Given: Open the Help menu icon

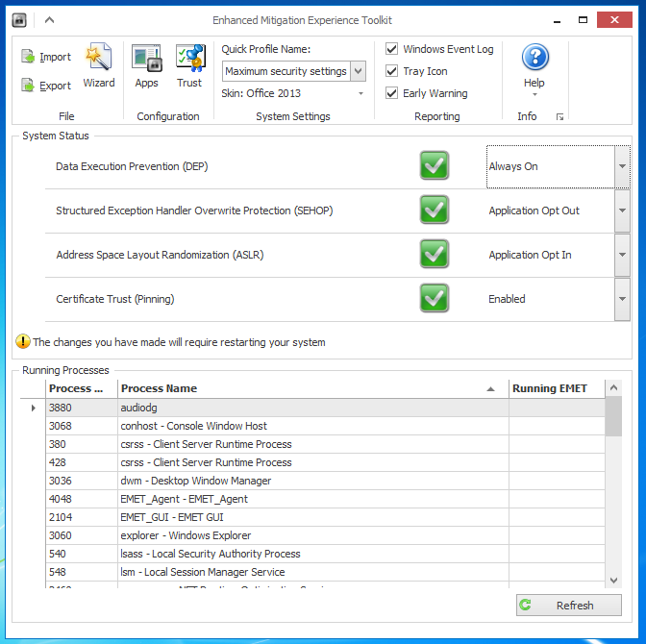Looking at the screenshot, I should point(534,58).
